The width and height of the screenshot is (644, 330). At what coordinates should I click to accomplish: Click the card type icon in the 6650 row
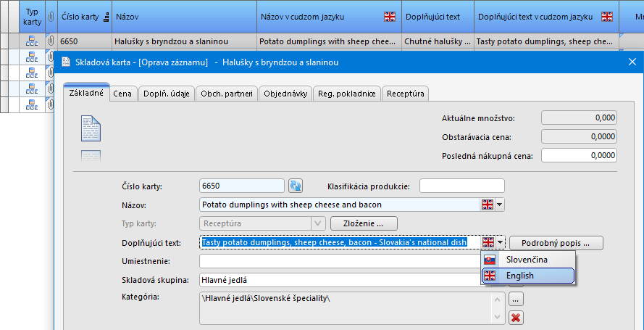(x=31, y=42)
